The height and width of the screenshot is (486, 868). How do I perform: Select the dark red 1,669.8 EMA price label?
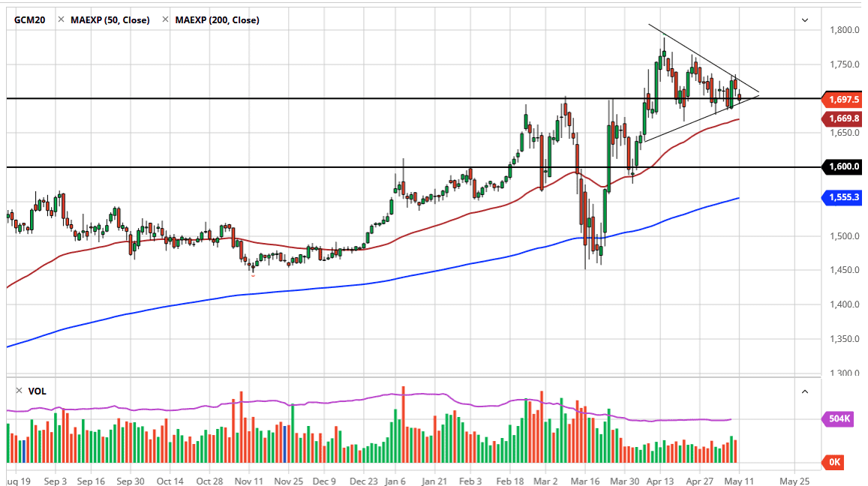843,118
